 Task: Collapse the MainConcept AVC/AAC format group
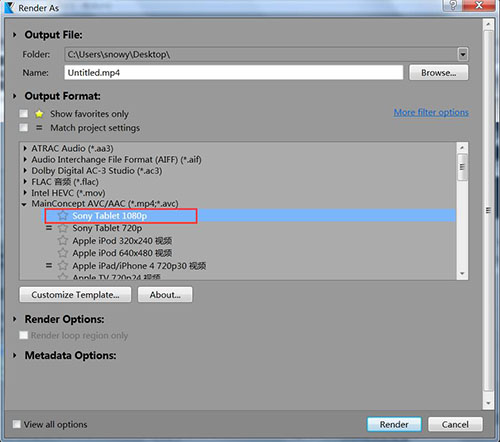point(24,204)
